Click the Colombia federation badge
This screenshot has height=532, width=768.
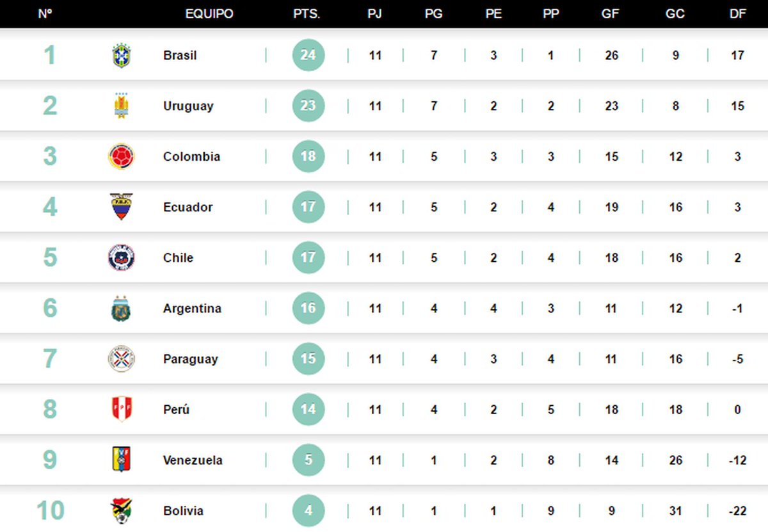click(121, 156)
